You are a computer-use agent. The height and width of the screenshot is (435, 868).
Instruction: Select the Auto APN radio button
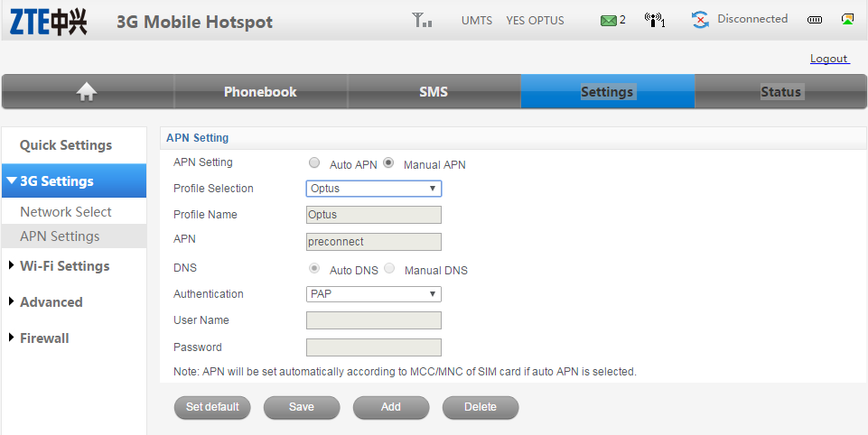click(x=314, y=163)
